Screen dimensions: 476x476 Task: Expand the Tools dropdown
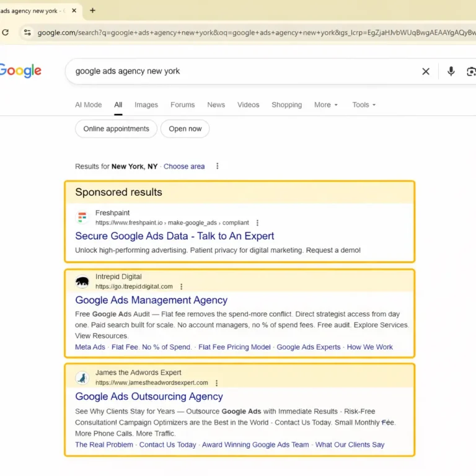pos(364,105)
